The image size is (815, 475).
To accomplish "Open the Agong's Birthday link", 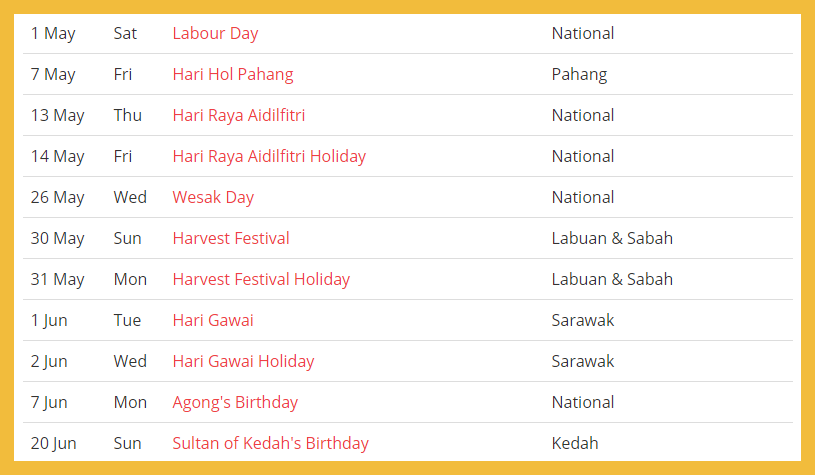I will (x=235, y=402).
